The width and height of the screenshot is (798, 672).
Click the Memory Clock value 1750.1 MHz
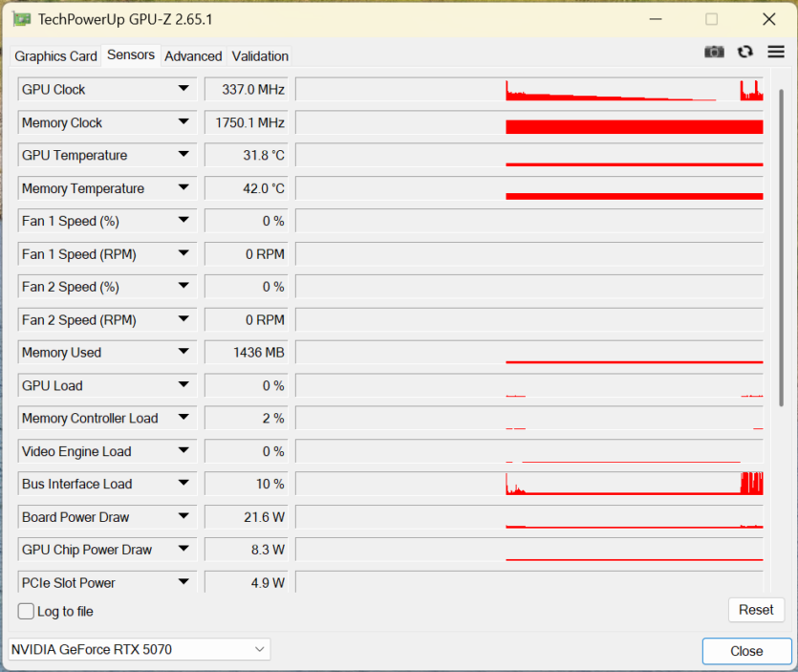[247, 122]
